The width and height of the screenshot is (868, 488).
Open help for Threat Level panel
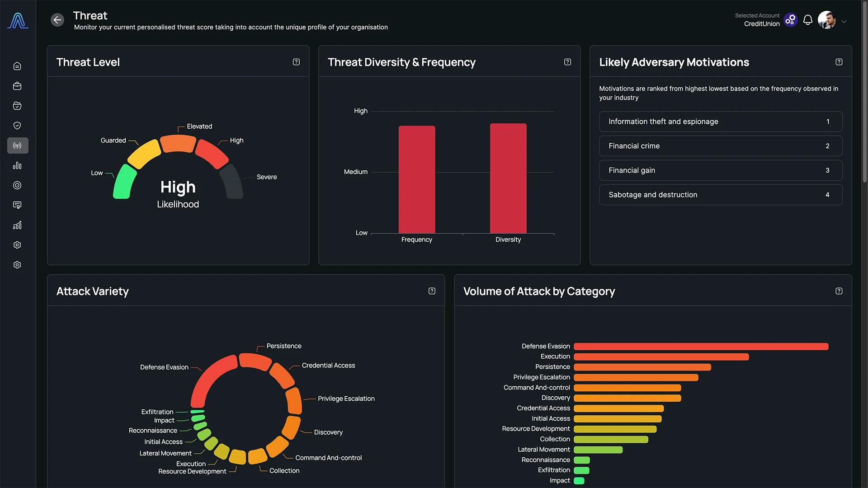296,62
